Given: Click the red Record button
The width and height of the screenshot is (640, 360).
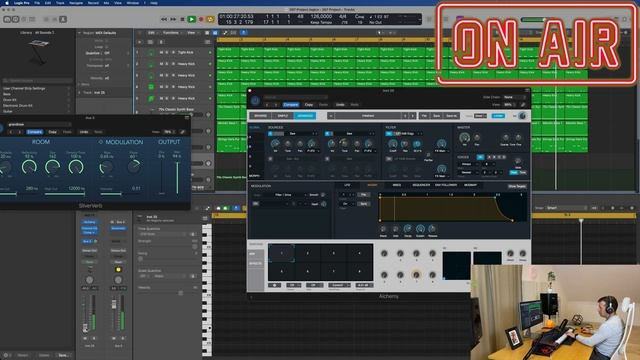Looking at the screenshot, I should [x=201, y=19].
